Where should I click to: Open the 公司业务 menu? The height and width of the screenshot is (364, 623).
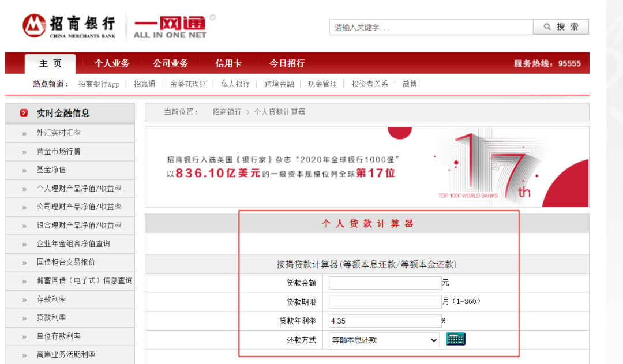170,63
